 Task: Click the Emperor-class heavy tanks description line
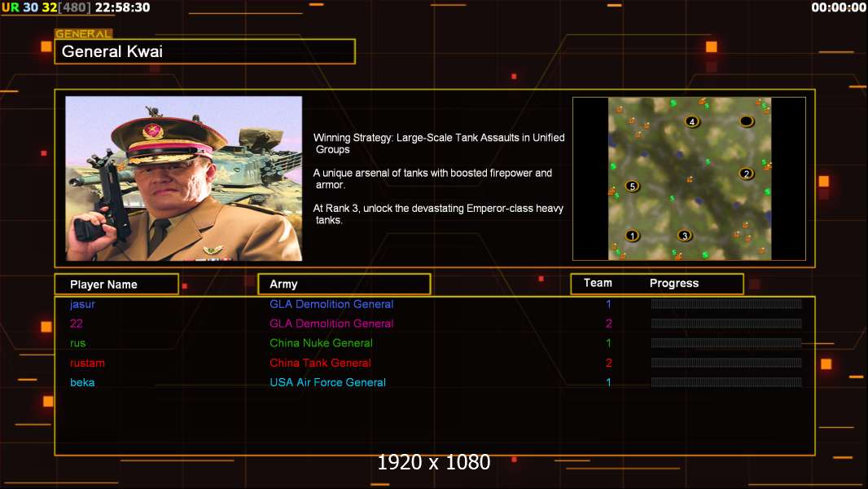point(438,214)
